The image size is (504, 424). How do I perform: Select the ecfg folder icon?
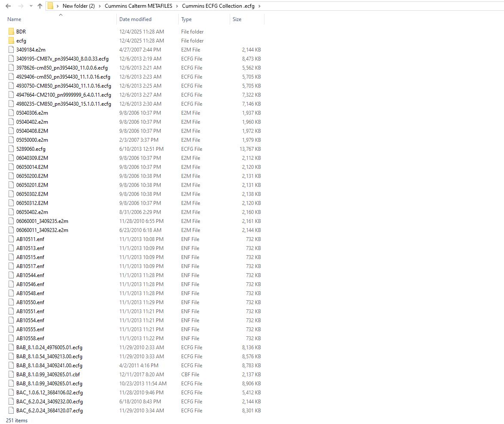click(x=11, y=40)
